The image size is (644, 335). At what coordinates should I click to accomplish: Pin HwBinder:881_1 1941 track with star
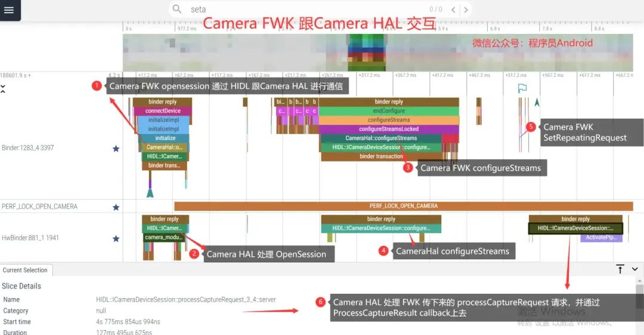point(116,238)
